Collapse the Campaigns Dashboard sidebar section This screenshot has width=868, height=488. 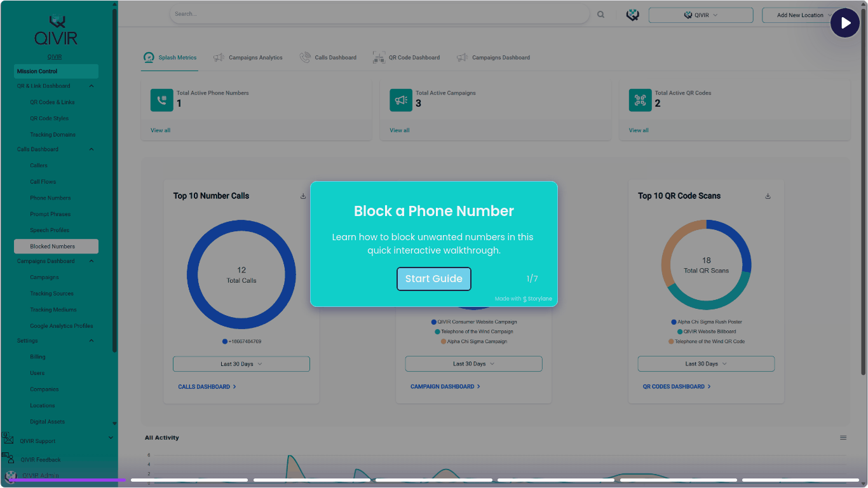coord(92,261)
